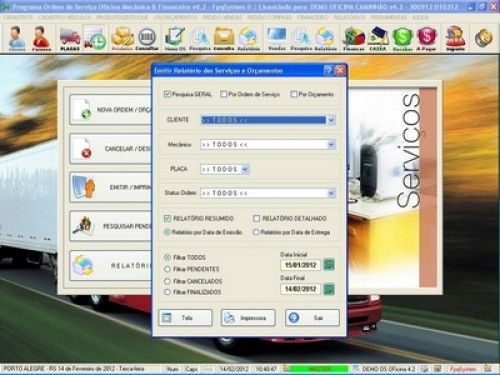The width and height of the screenshot is (500, 375).
Task: Click the green MASTER status bar indicator
Action: 319,369
